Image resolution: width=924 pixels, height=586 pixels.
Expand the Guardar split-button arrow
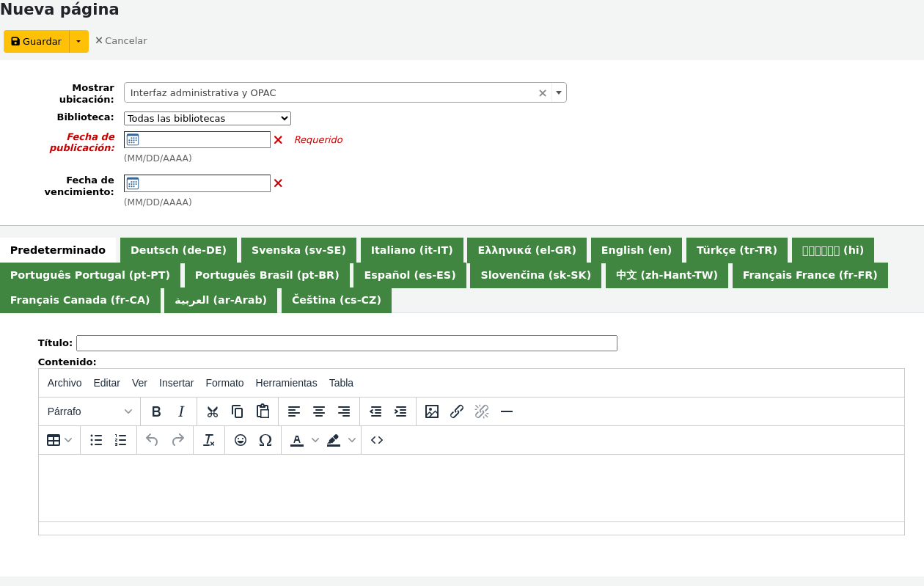78,42
